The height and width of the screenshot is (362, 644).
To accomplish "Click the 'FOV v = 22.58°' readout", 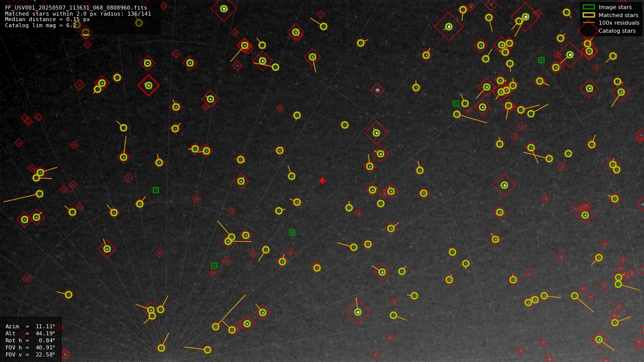I will point(30,354).
